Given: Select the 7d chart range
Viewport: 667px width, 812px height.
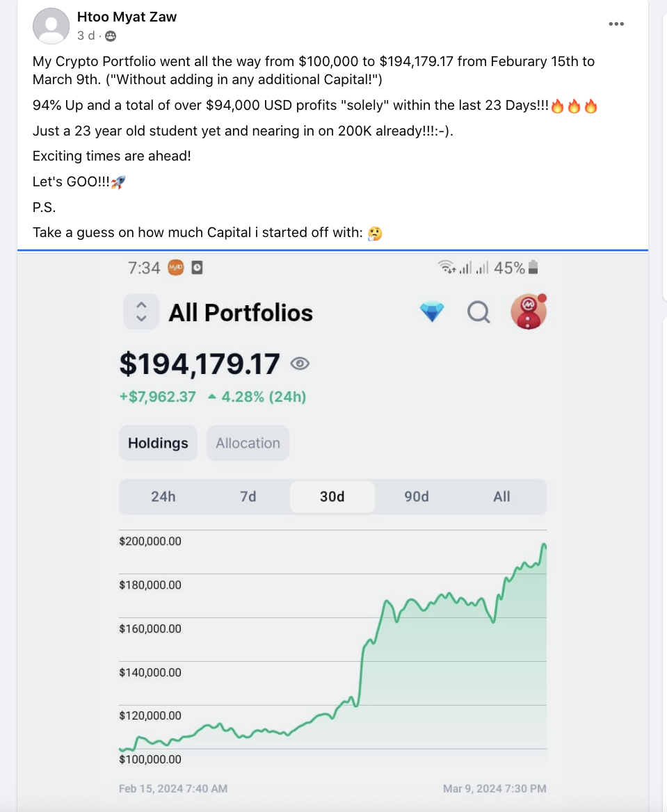Looking at the screenshot, I should point(248,496).
